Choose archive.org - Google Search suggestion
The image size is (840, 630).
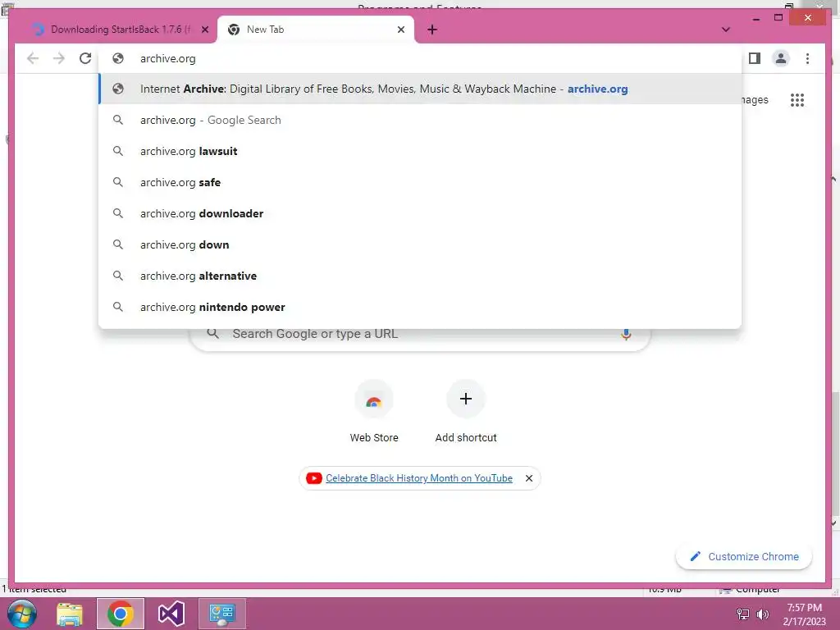420,120
